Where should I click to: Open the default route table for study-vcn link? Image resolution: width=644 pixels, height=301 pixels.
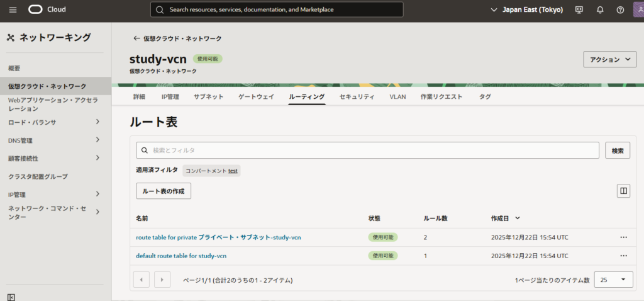(x=181, y=256)
